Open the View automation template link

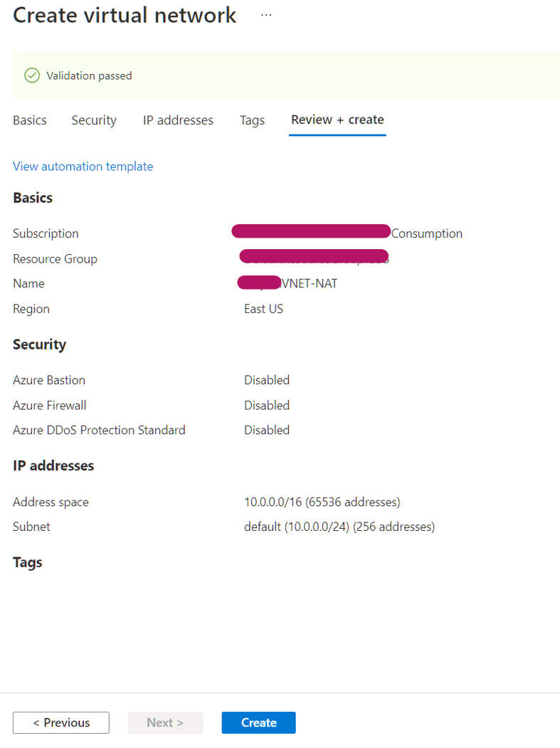(83, 167)
